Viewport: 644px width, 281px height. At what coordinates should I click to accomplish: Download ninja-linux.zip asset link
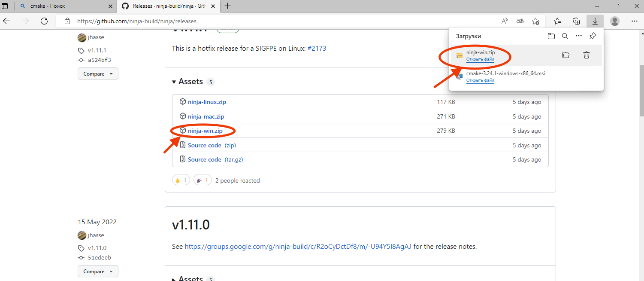pos(207,102)
